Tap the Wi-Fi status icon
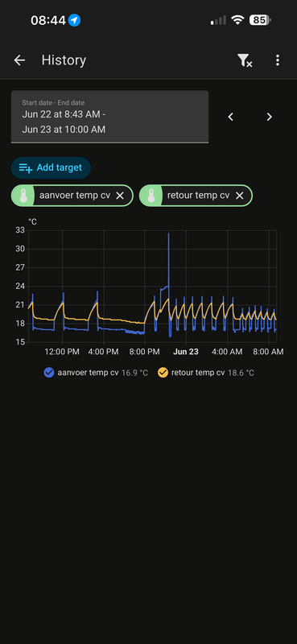Viewport: 297px width, 644px height. 237,19
